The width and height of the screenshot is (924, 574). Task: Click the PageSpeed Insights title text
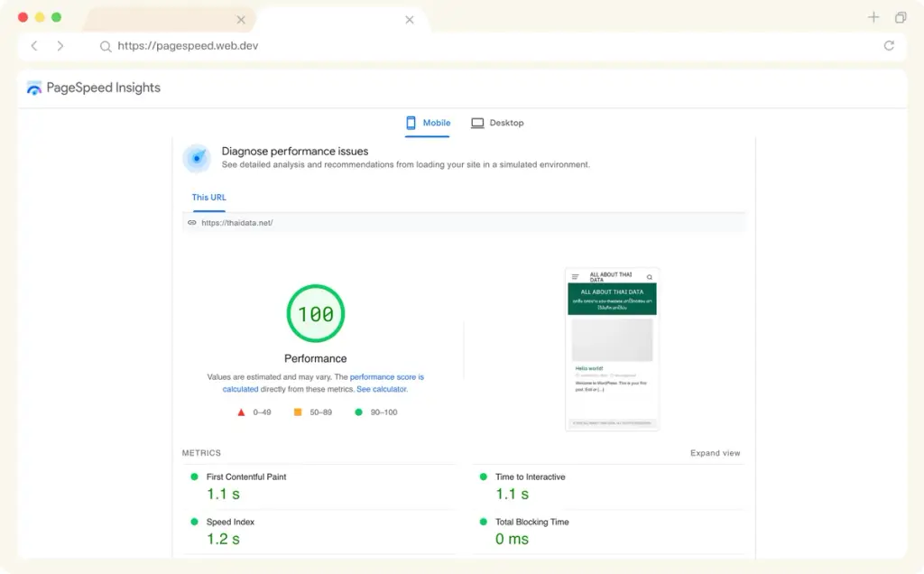click(103, 88)
